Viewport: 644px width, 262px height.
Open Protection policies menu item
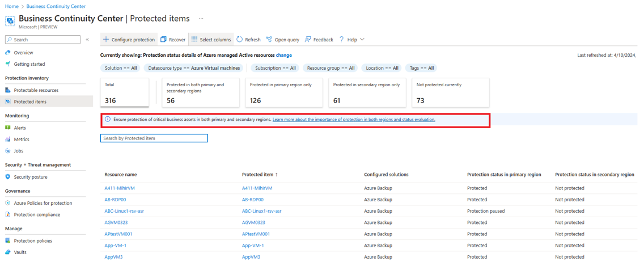pyautogui.click(x=33, y=240)
